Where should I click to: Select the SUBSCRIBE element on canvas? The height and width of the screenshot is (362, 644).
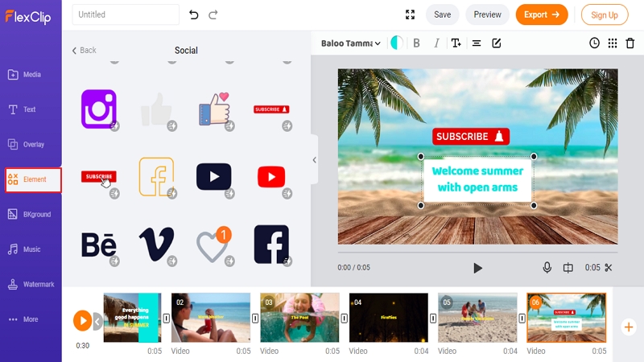471,137
